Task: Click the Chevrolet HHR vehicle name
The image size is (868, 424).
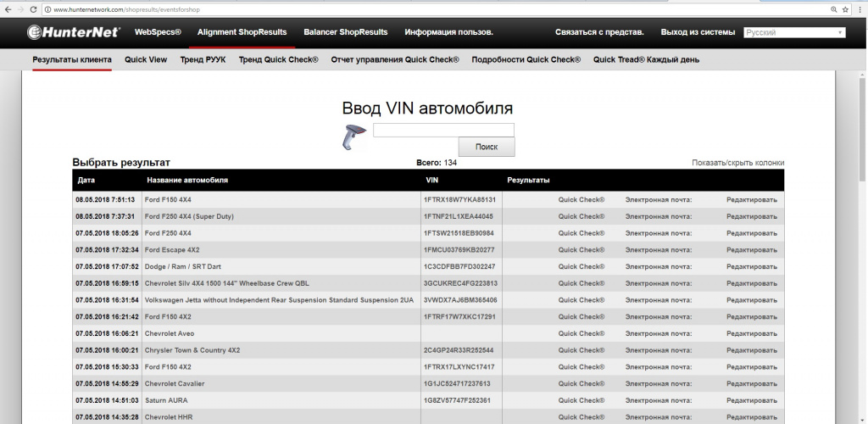Action: 169,417
